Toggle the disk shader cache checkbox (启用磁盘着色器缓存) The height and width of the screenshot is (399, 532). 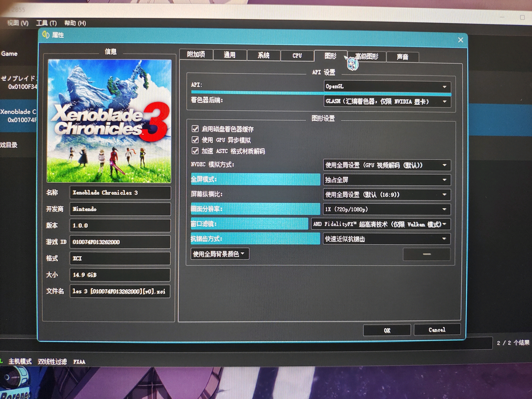195,129
